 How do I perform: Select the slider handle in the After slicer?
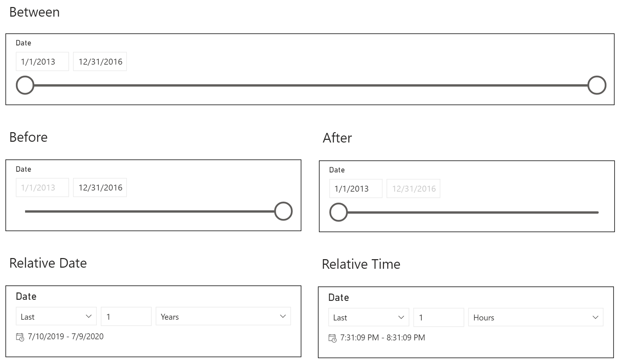pyautogui.click(x=338, y=212)
